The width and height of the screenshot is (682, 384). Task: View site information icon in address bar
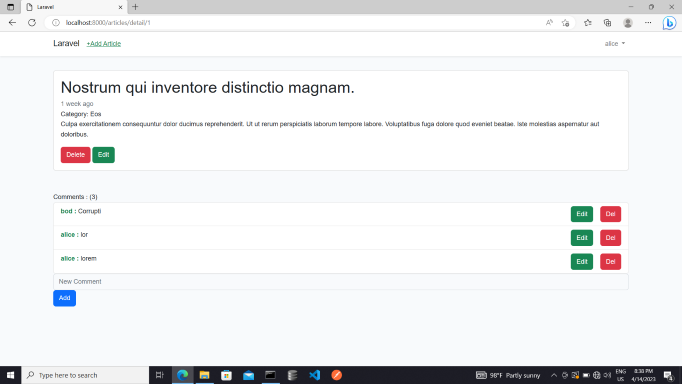(x=56, y=23)
